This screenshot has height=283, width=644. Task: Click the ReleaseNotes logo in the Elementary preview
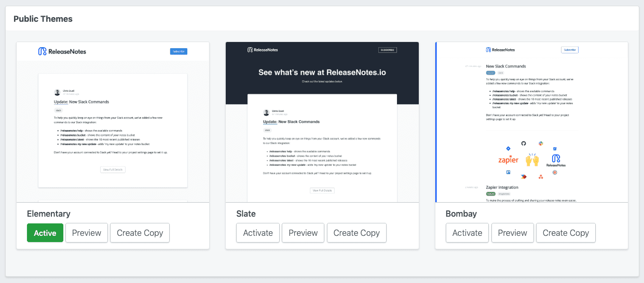point(62,51)
